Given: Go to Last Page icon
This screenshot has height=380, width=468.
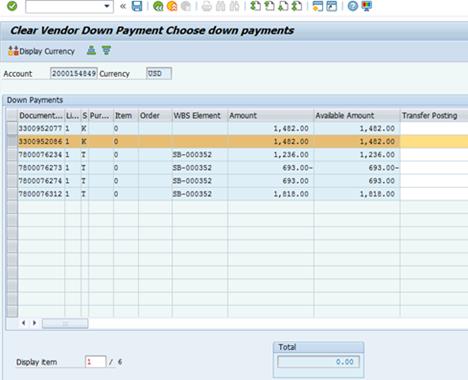Looking at the screenshot, I should (297, 6).
